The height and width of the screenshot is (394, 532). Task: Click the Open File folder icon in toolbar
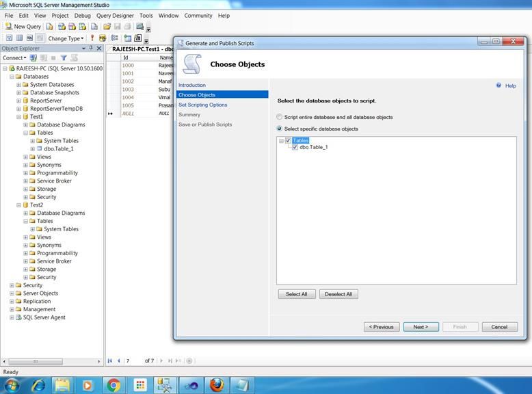pos(107,27)
